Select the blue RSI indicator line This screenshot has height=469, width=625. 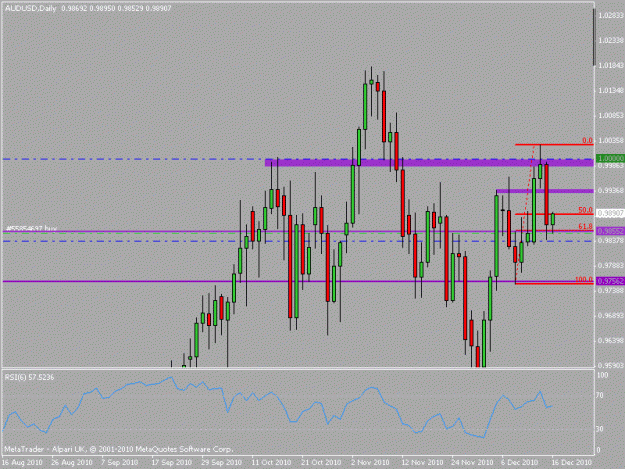(278, 407)
